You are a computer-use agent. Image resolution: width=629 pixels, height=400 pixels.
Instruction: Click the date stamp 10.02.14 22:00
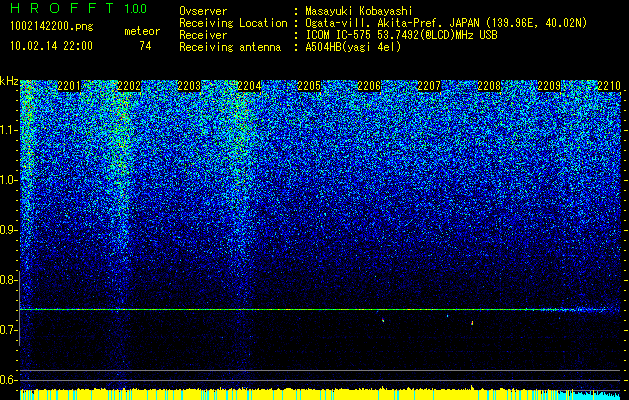click(51, 46)
